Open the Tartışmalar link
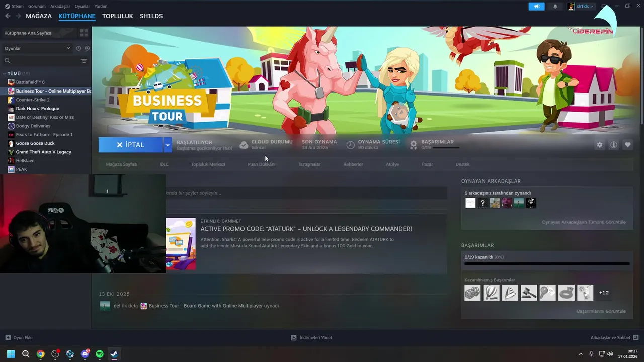This screenshot has width=644, height=362. (x=309, y=164)
